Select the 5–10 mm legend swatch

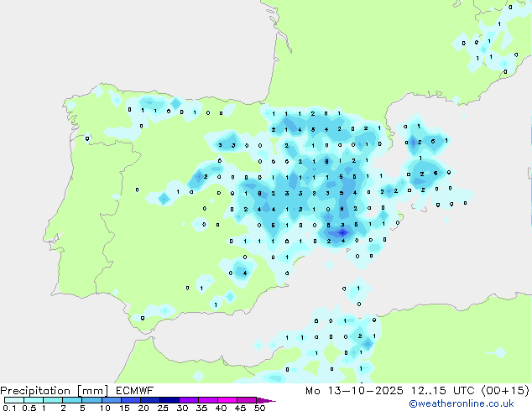coord(91,400)
